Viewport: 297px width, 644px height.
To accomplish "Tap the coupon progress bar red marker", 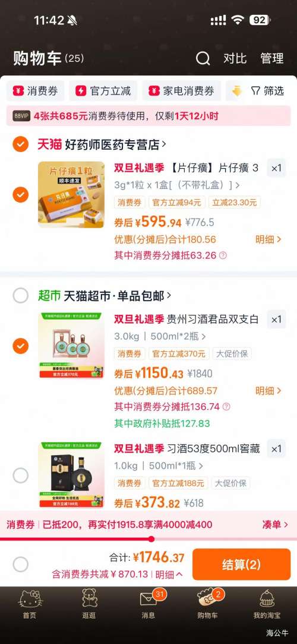I will 151,539.
